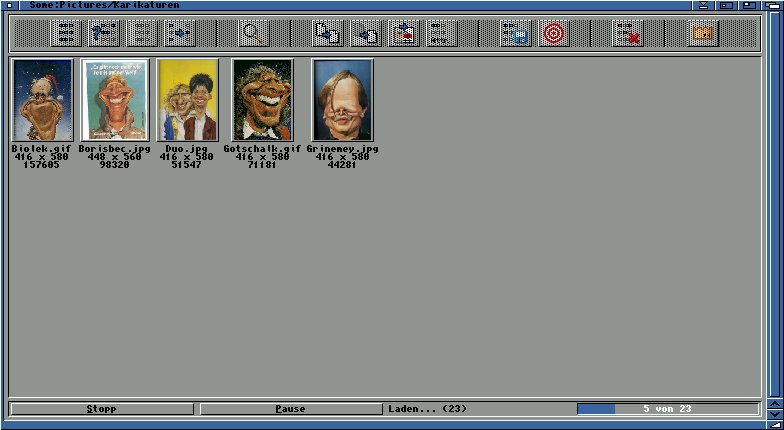Click the file size '98320'

114,164
